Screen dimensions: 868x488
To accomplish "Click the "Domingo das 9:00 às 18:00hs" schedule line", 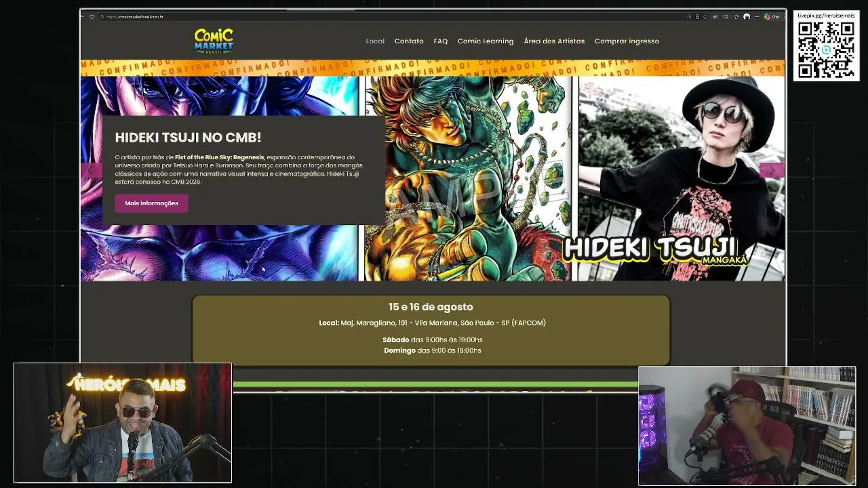I will click(432, 350).
